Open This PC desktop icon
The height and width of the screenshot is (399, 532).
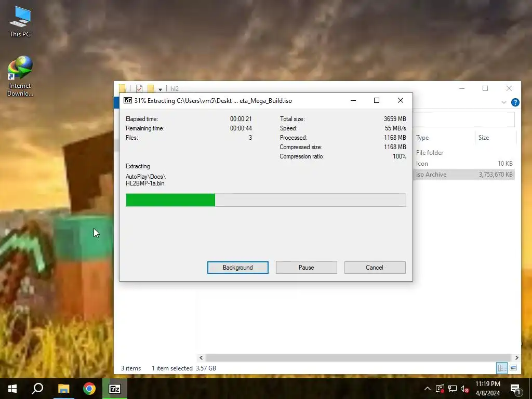pyautogui.click(x=20, y=22)
